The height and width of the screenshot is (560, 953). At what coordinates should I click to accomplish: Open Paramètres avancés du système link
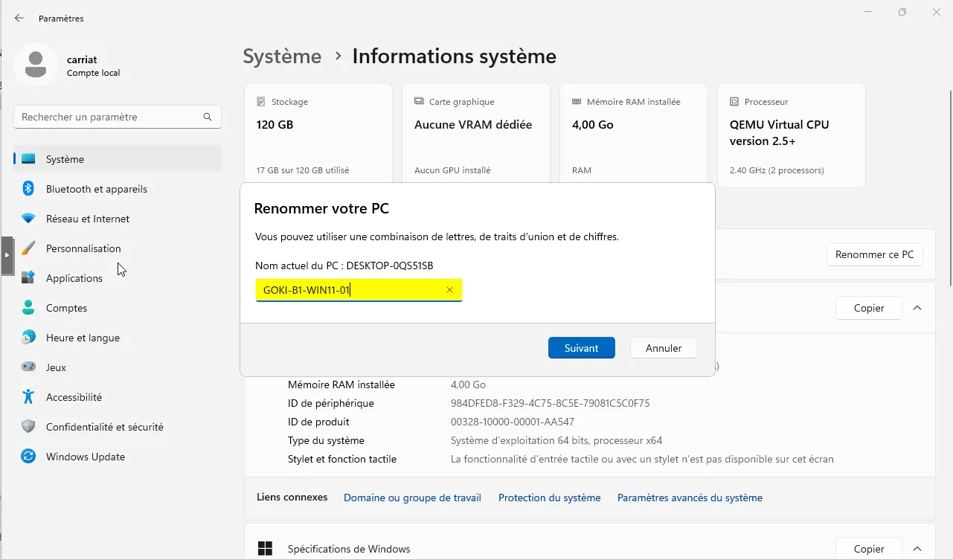tap(690, 498)
